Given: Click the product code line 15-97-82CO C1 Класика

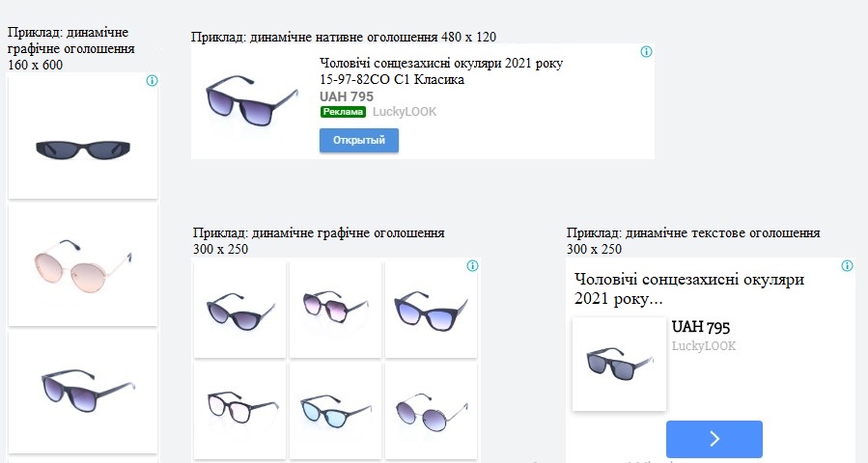Looking at the screenshot, I should coord(392,80).
